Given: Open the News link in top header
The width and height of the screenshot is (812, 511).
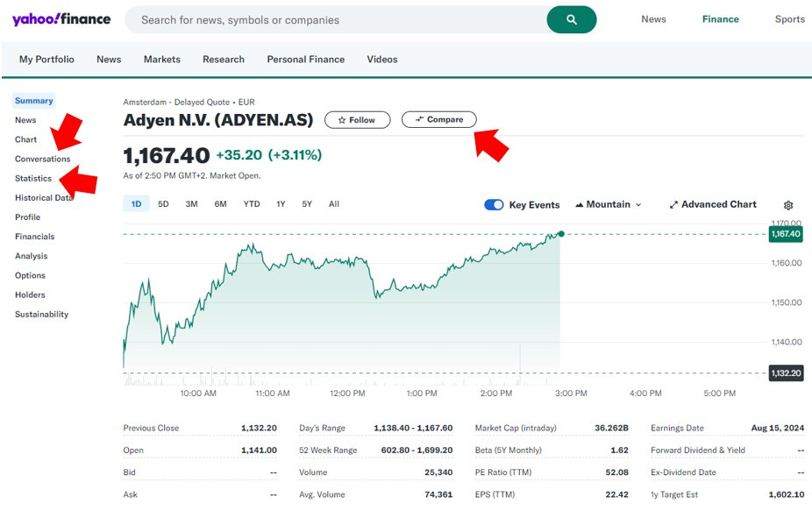Looking at the screenshot, I should (653, 19).
